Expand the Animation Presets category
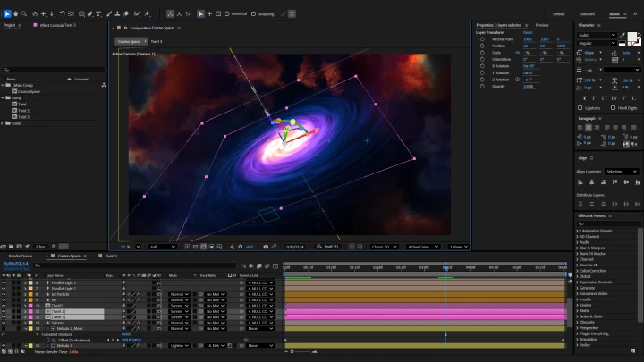The width and height of the screenshot is (644, 362). point(578,231)
